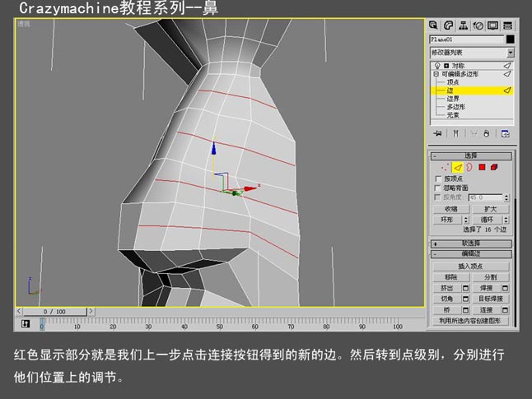Viewport: 532px width, 399px height.
Task: Click the 插入顶点 button
Action: coord(471,266)
